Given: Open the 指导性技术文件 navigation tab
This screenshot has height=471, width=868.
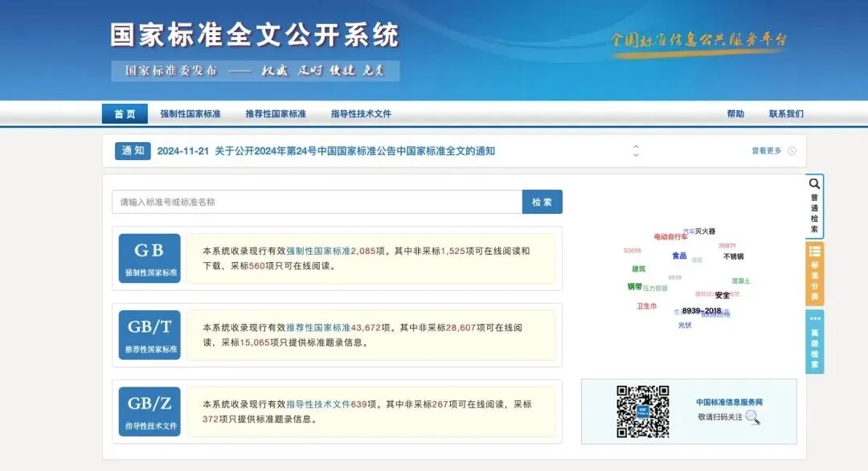Looking at the screenshot, I should pos(361,114).
